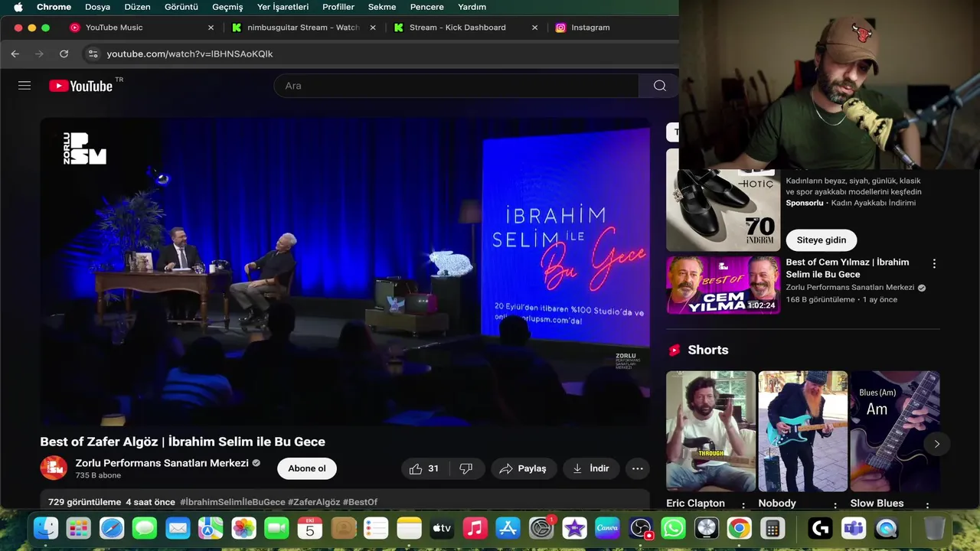This screenshot has width=980, height=551.
Task: Open OBS from the dock
Action: [641, 528]
